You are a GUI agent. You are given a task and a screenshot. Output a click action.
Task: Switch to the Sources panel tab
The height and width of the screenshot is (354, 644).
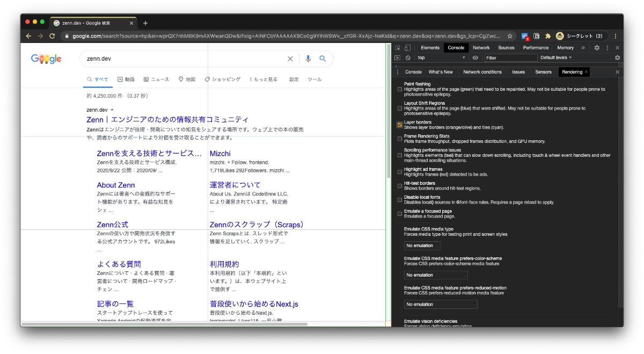coord(506,48)
